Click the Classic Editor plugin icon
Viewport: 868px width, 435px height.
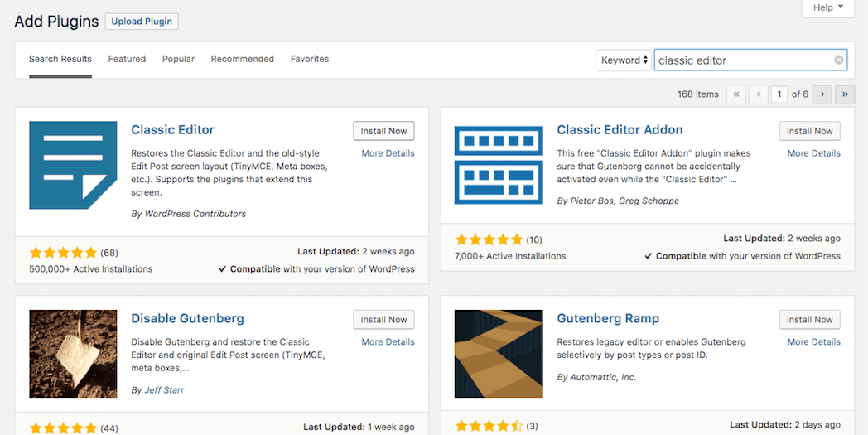[x=73, y=165]
